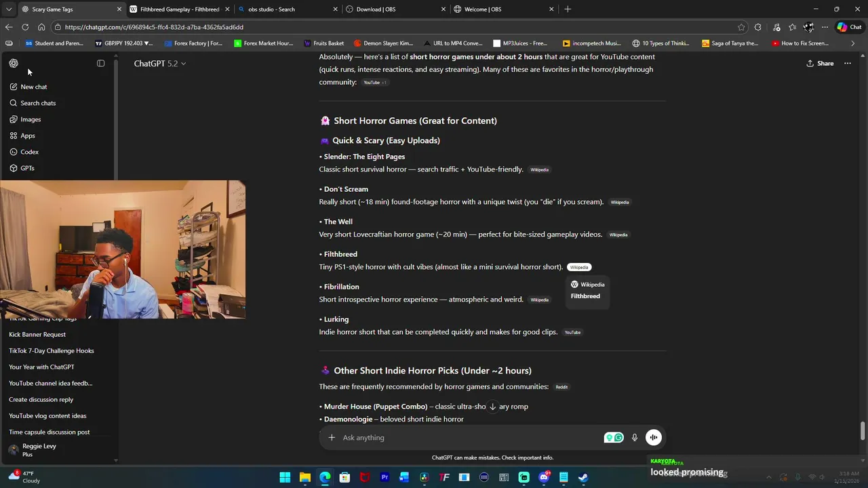Open the conversation options three-dot menu
Screen dimensions: 868x488
click(848, 63)
